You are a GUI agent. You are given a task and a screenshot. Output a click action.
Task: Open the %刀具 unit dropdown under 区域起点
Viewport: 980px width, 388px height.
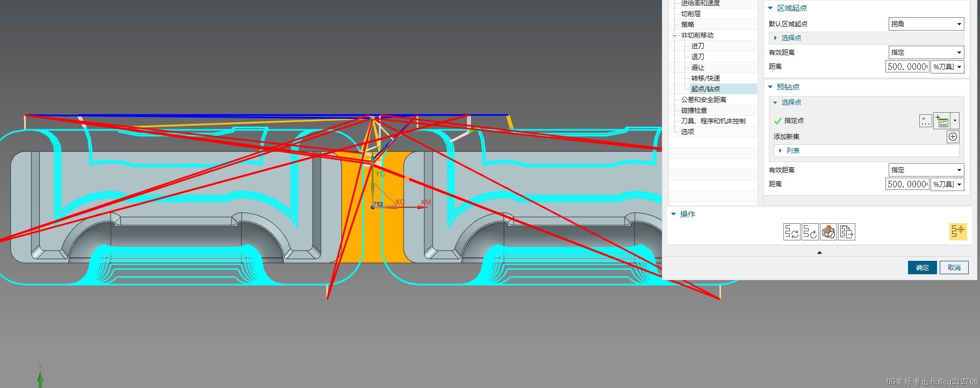(x=947, y=67)
